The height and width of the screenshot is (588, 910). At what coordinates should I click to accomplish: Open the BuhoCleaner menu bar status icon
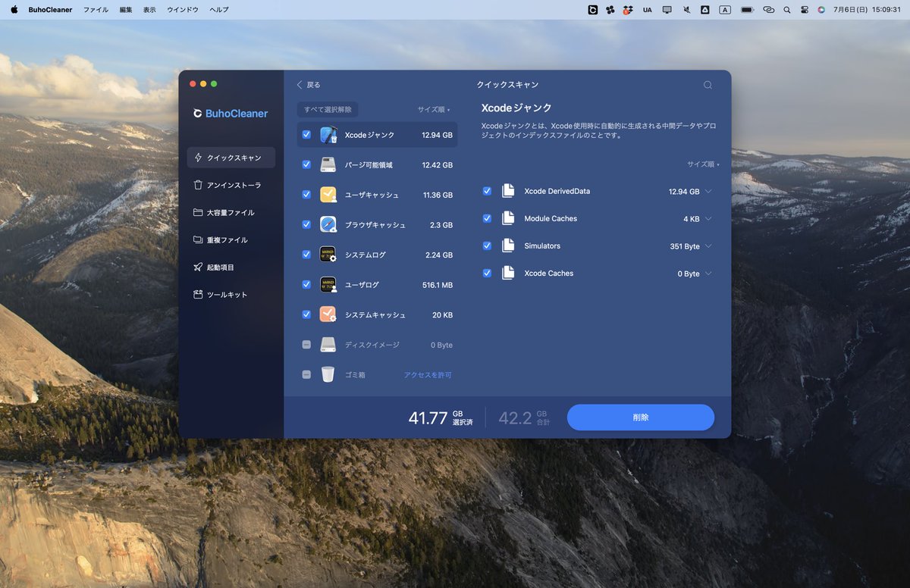(593, 10)
